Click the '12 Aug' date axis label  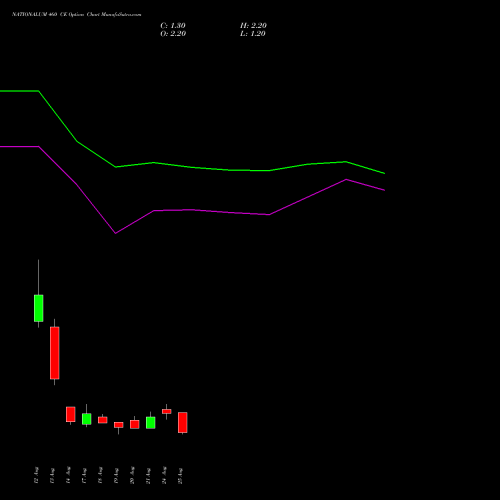click(x=36, y=475)
